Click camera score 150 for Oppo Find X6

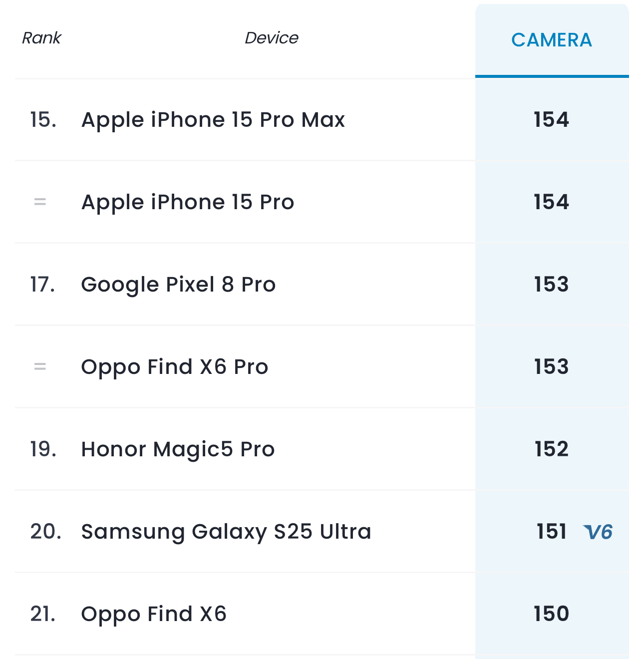point(551,614)
